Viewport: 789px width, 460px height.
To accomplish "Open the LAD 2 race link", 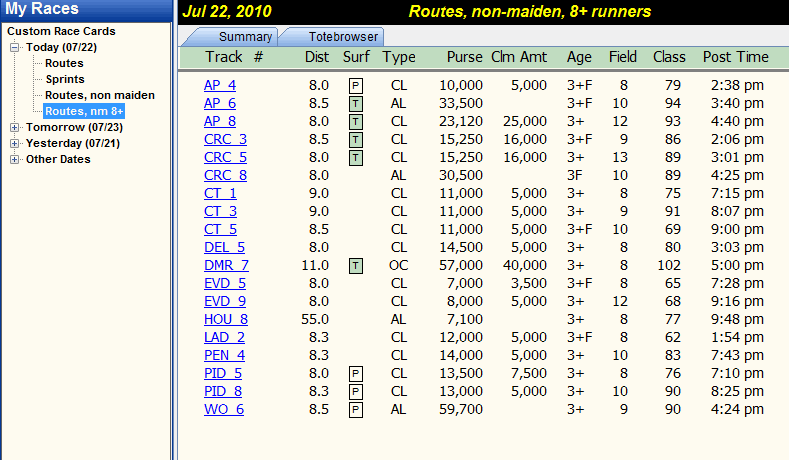I will click(224, 338).
